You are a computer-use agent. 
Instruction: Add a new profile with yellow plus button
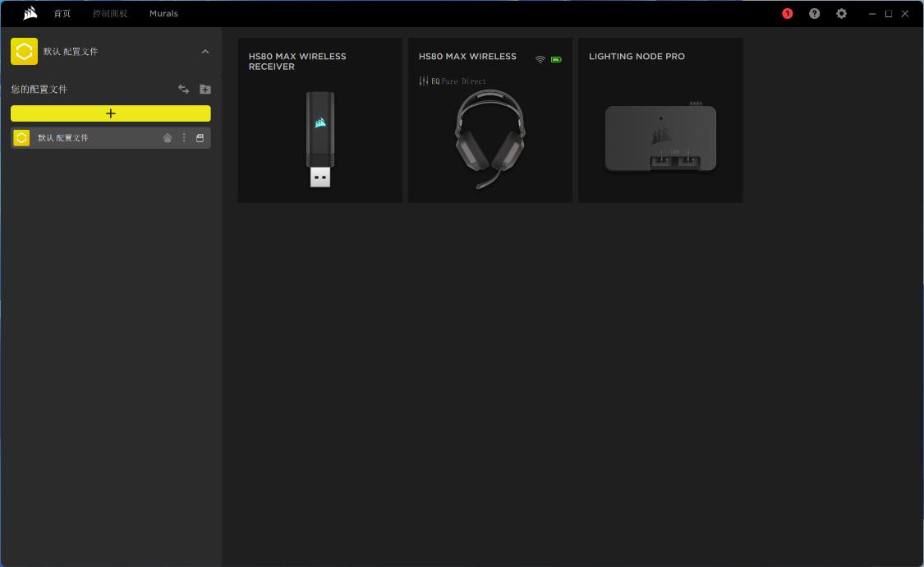pos(110,113)
